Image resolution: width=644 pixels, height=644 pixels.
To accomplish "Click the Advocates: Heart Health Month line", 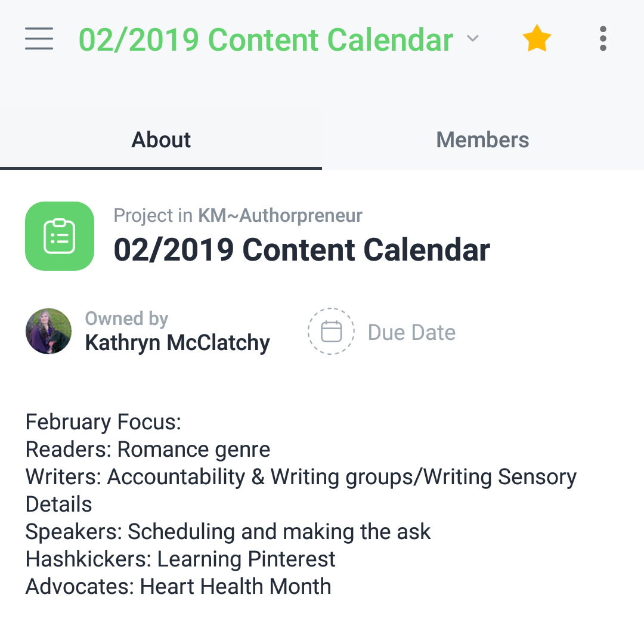I will [178, 586].
